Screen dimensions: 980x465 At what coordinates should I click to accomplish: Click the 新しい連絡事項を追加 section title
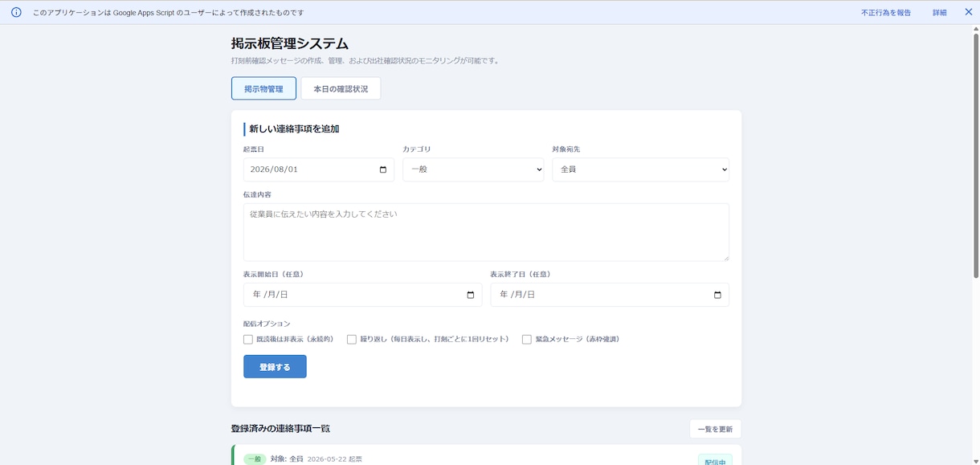pyautogui.click(x=294, y=128)
